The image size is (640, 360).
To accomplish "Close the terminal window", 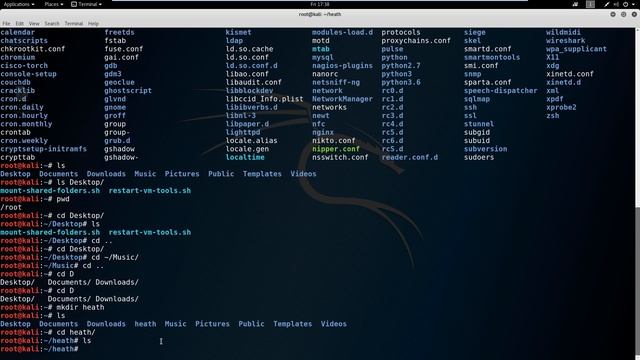I will [x=634, y=14].
